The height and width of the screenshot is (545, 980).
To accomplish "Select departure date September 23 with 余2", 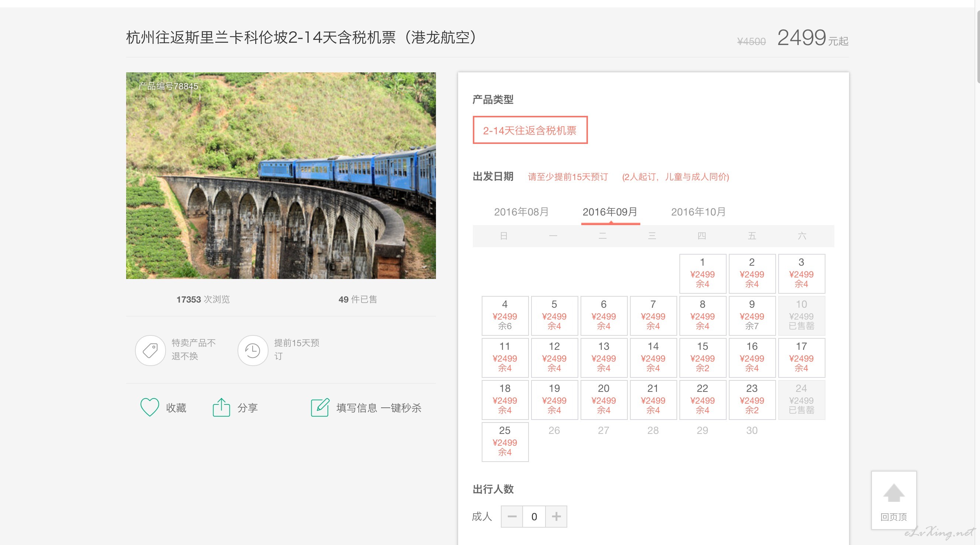I will [x=752, y=400].
